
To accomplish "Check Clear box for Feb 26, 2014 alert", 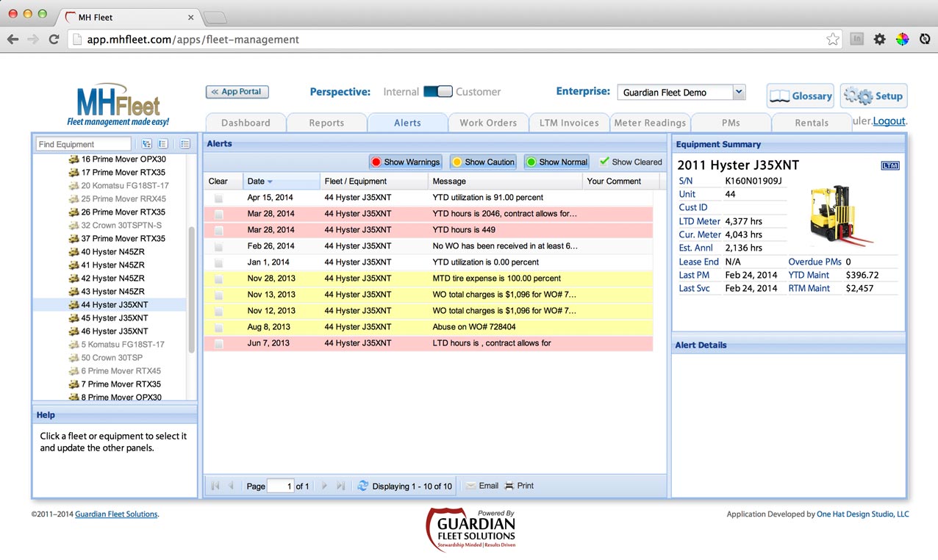I will (x=218, y=246).
